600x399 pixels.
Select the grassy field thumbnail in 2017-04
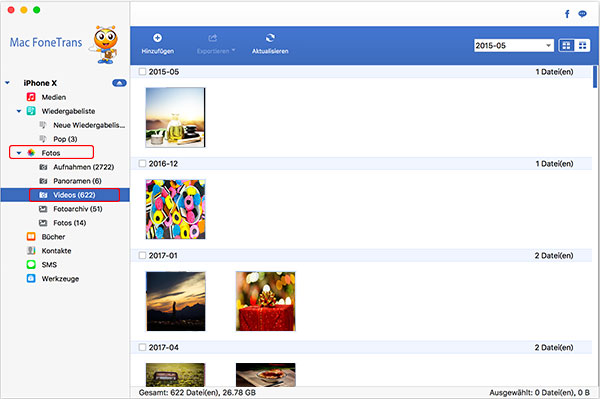coord(175,375)
